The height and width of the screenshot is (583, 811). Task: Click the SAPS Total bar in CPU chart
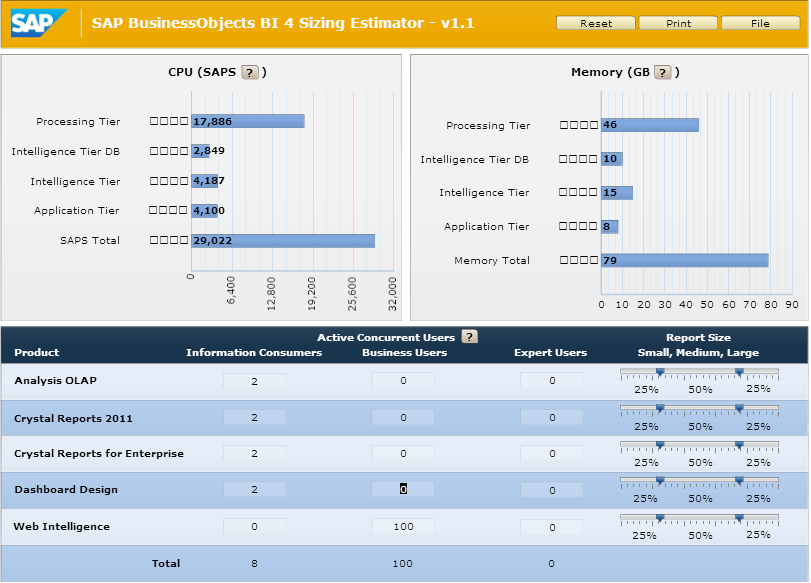(282, 241)
